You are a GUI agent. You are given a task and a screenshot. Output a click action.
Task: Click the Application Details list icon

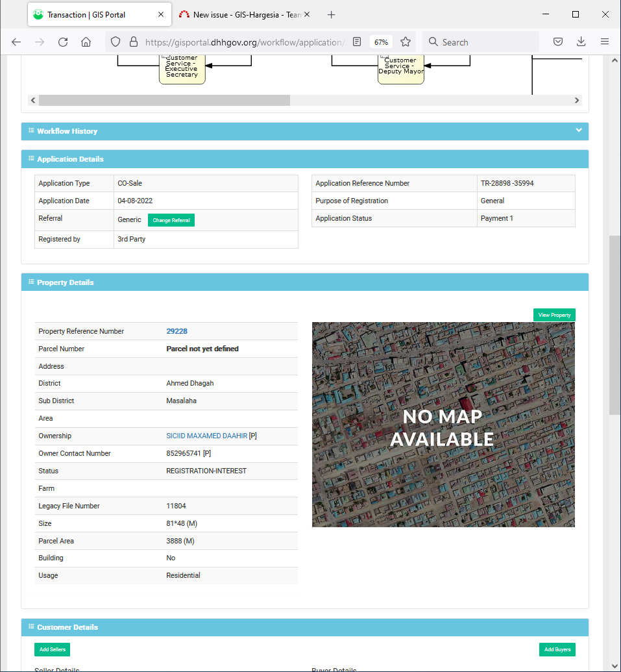[31, 158]
